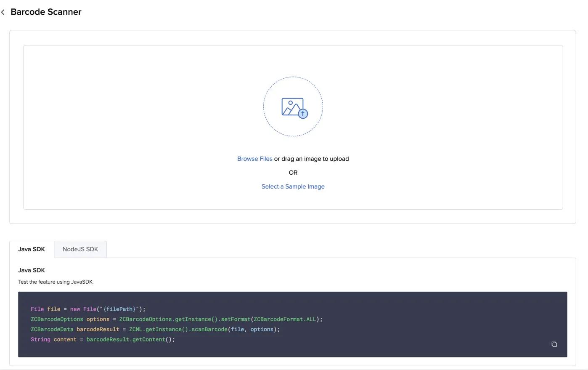Click 'Test the feature using JavaSDK' description
588x370 pixels.
point(56,282)
